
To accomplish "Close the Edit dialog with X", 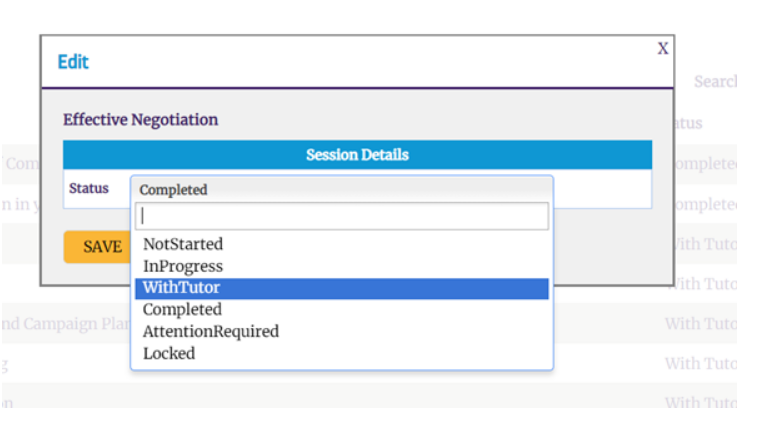I will tap(662, 48).
